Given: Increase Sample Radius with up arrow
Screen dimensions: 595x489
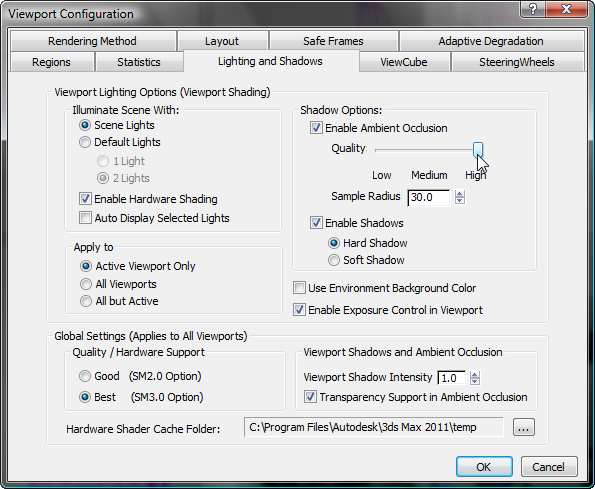Looking at the screenshot, I should tap(460, 193).
